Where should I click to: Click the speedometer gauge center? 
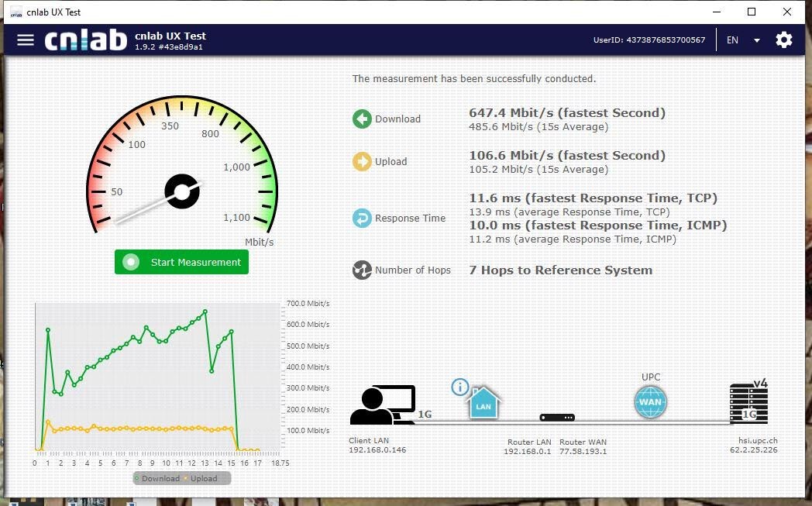pos(182,191)
